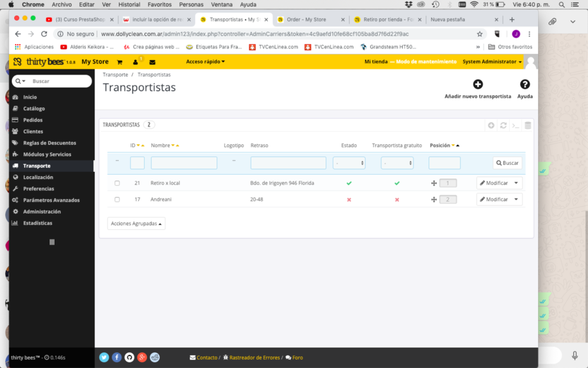Open the GitHub icon in footer
This screenshot has width=588, height=368.
point(129,357)
